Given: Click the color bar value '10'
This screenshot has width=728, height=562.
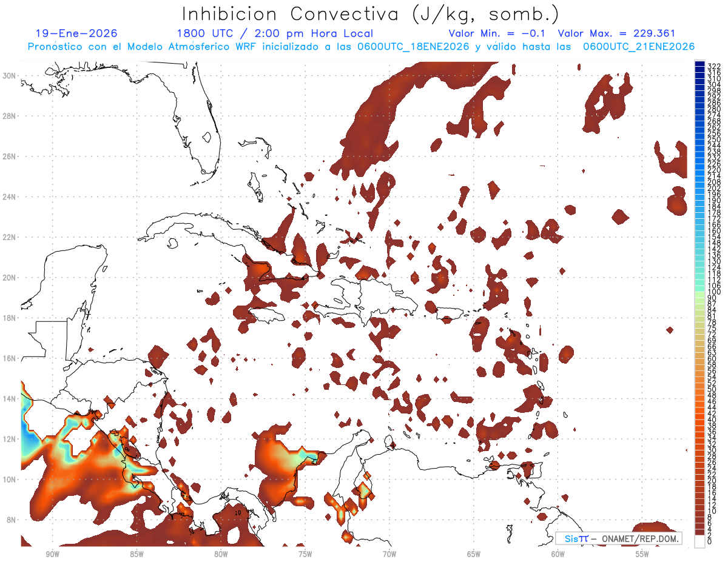Looking at the screenshot, I should (712, 511).
